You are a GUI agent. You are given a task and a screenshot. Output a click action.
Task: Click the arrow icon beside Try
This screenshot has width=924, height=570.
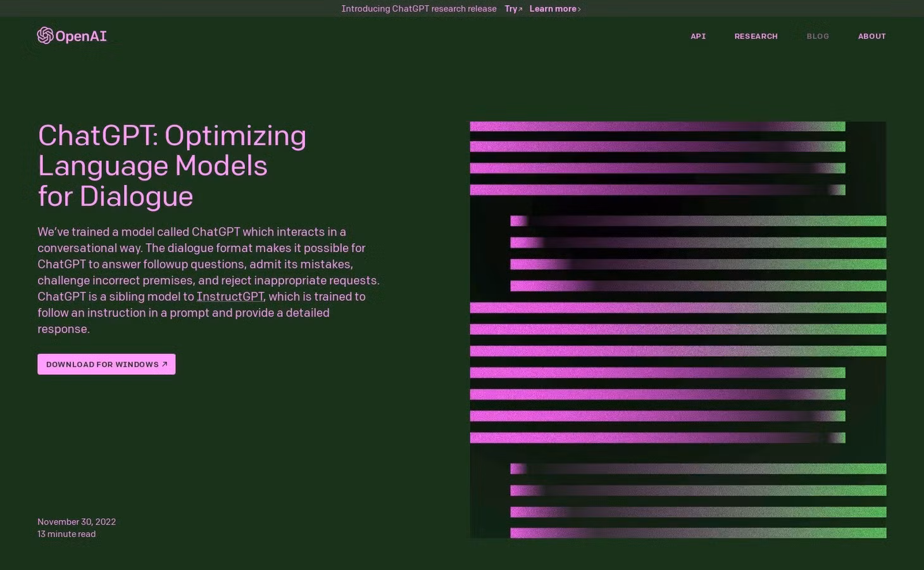(x=520, y=9)
